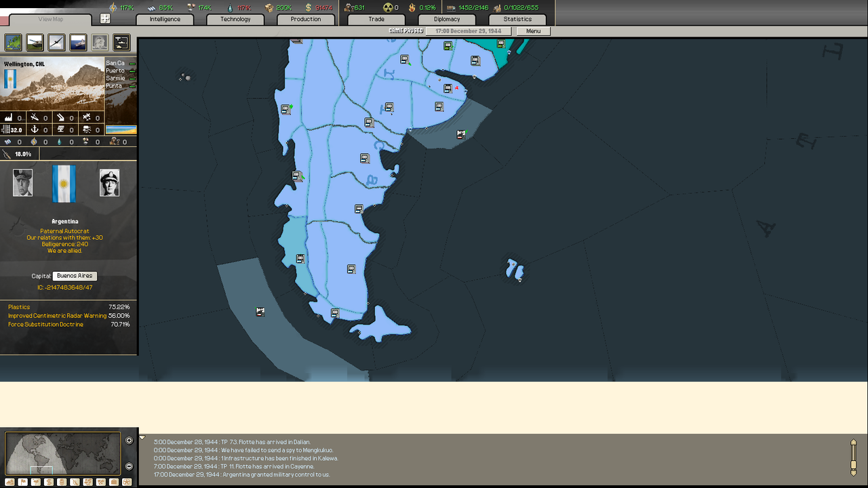Click the dissent flame icon in top bar
The height and width of the screenshot is (488, 868).
[x=412, y=7]
